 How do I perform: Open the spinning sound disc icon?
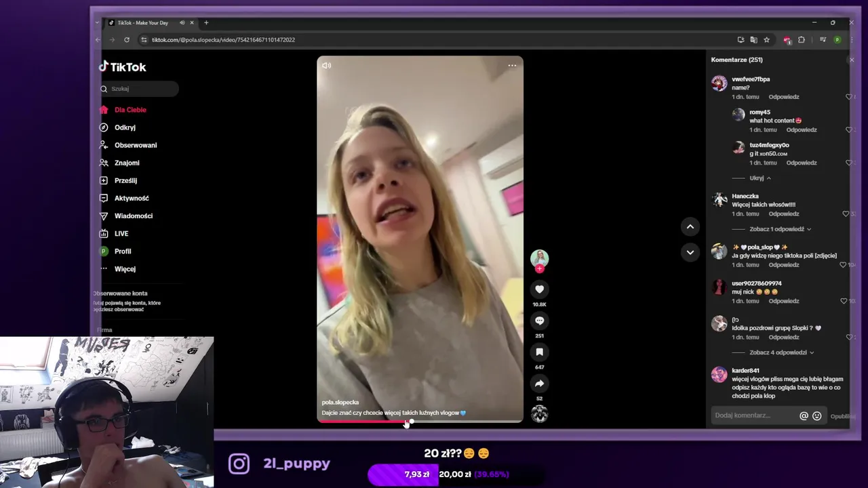pos(539,413)
